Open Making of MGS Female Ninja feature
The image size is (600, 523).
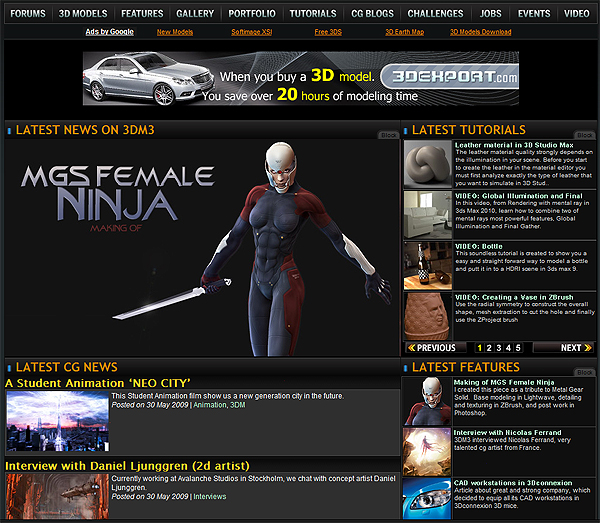504,382
